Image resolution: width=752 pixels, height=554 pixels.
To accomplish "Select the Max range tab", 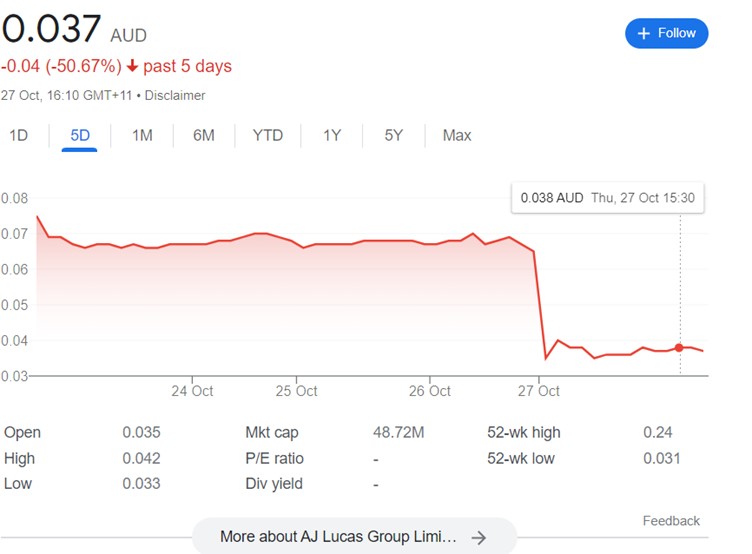I will point(457,135).
